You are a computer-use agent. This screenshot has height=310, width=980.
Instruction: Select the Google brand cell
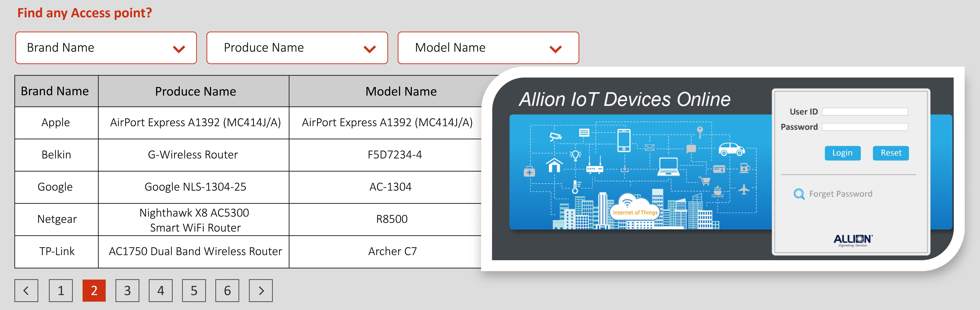click(56, 187)
